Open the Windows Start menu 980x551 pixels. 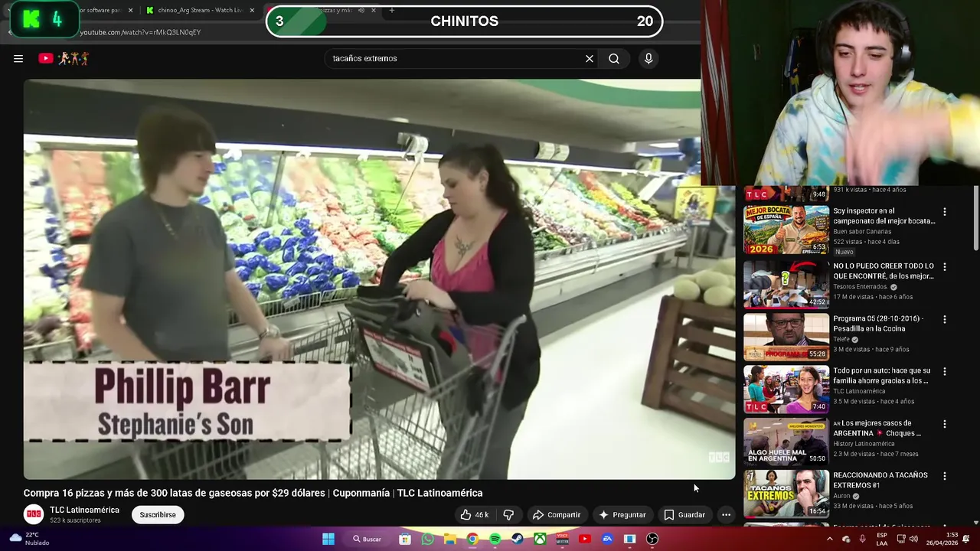coord(328,539)
